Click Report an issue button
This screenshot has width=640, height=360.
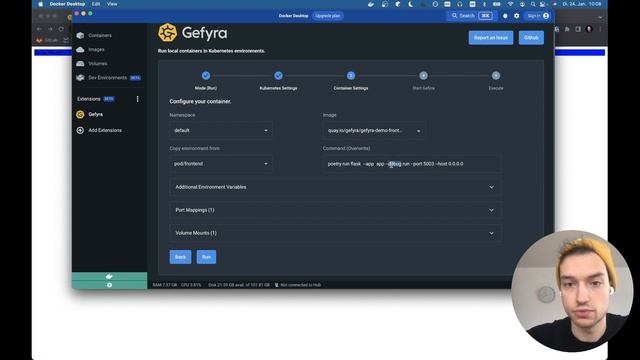[491, 38]
